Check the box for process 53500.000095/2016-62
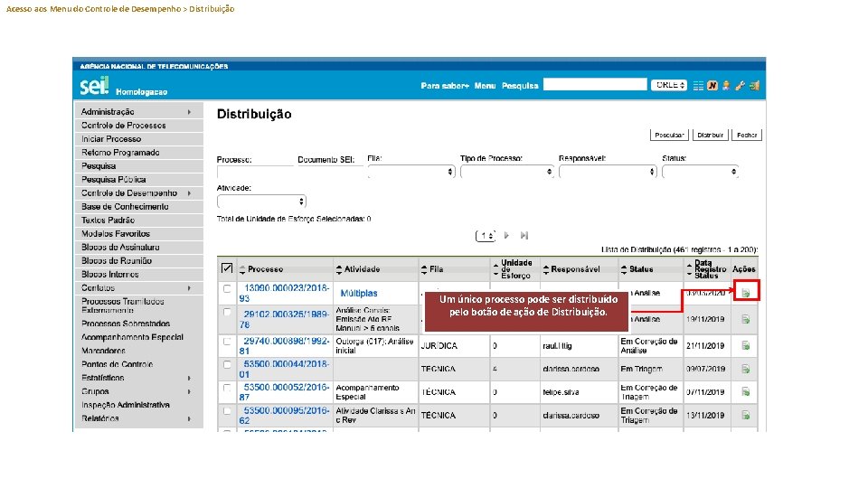Screen dimensions: 868x488 click(x=227, y=411)
